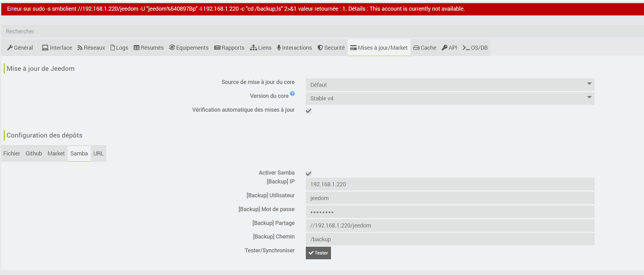This screenshot has width=644, height=275.
Task: Click the checkmark icon on Tester button
Action: pyautogui.click(x=311, y=253)
